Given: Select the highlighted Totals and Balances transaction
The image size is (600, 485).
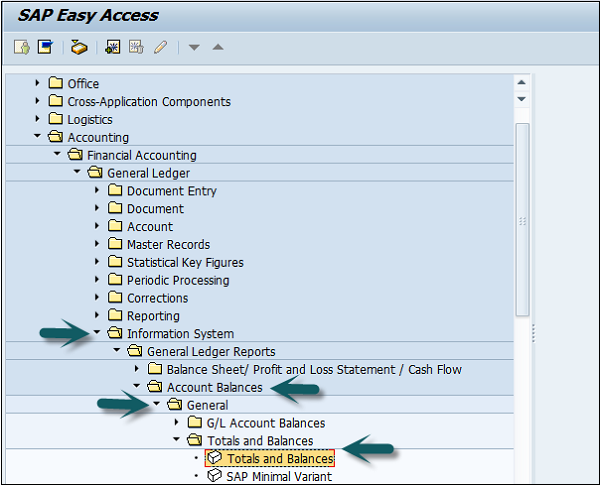Looking at the screenshot, I should (x=279, y=458).
